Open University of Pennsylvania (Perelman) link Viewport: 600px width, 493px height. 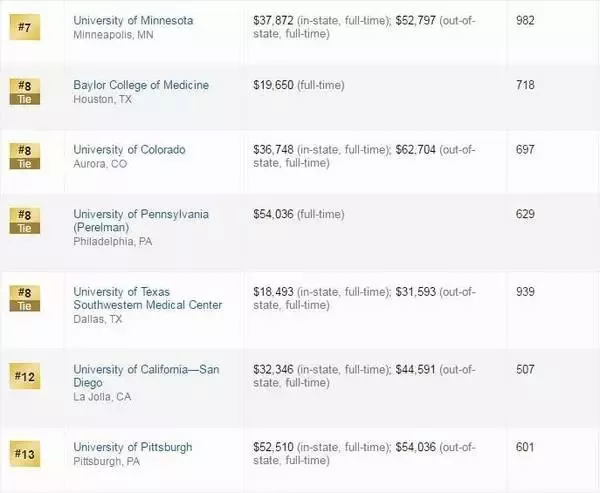click(141, 221)
